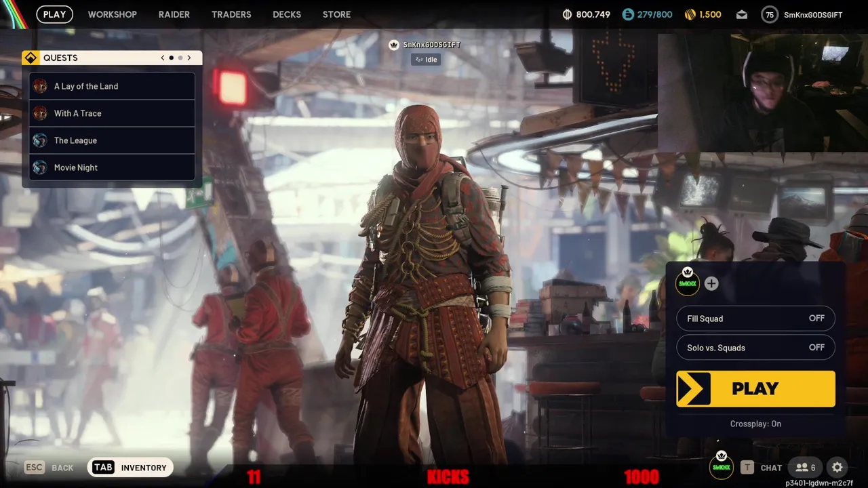
Task: Toggle Fill Squad option
Action: pos(755,319)
